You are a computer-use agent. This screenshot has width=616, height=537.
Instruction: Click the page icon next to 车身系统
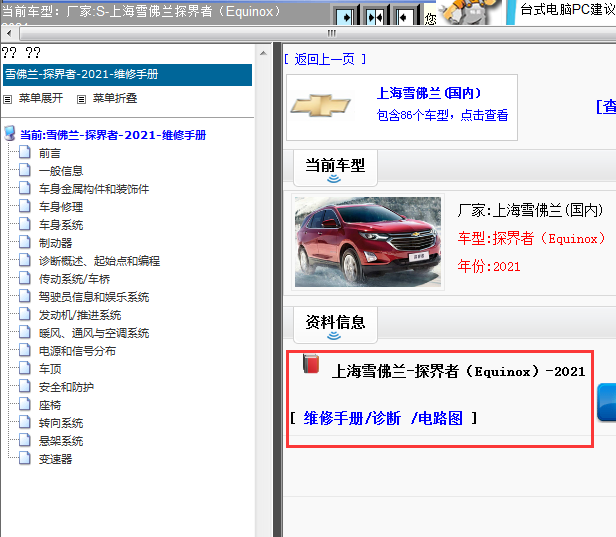pyautogui.click(x=25, y=224)
